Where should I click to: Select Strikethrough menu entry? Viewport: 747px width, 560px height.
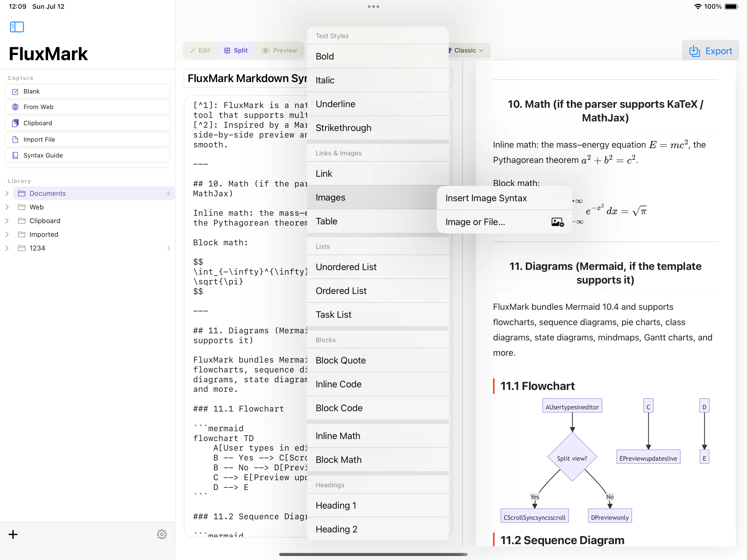[378, 128]
